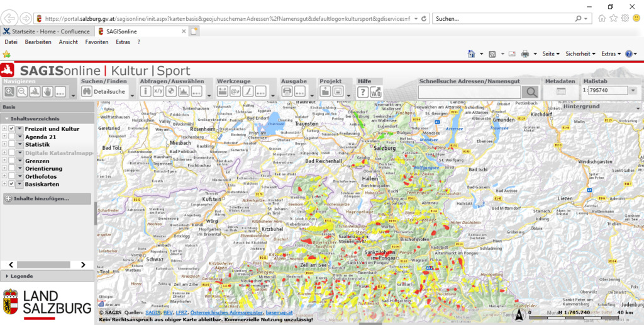This screenshot has width=644, height=325.
Task: Open the Österreichisches Adressregister link
Action: tap(226, 313)
